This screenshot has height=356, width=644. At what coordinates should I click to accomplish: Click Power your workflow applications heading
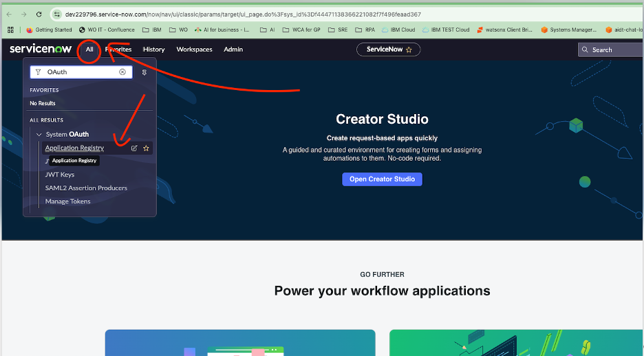[382, 291]
